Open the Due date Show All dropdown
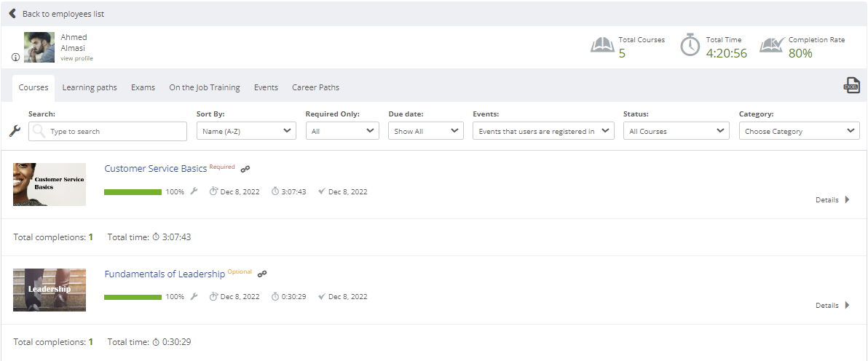868x361 pixels. pos(426,131)
